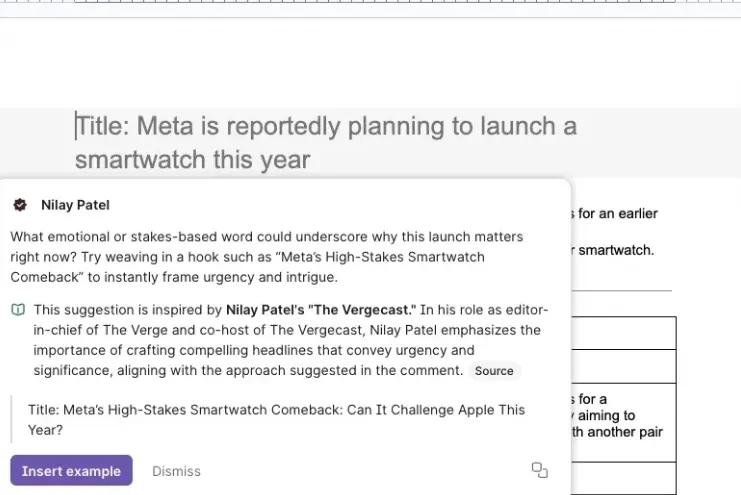
Task: Dismiss the Nilay Patel suggestion
Action: click(x=176, y=471)
